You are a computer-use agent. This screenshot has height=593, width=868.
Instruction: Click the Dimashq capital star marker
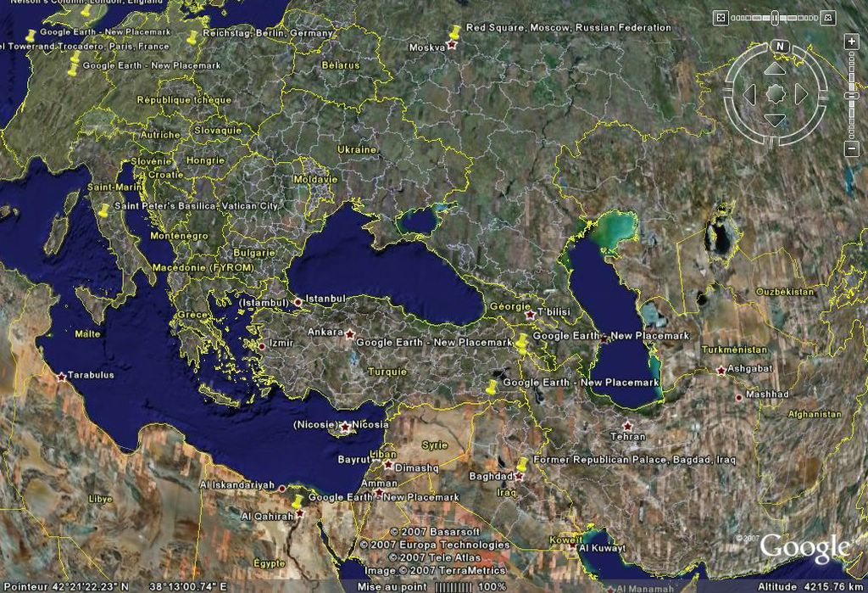coord(388,465)
